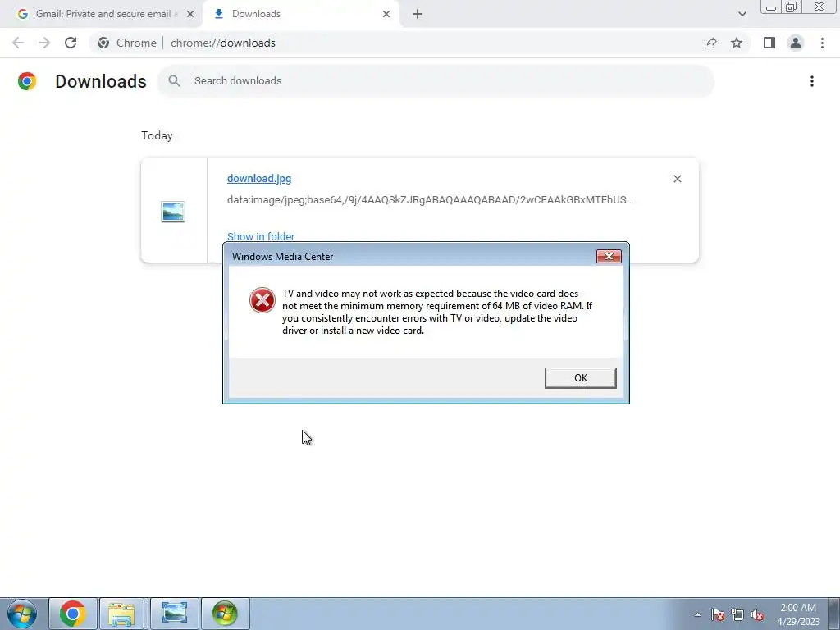Viewport: 840px width, 630px height.
Task: Click the data:image/jpeg source URL text
Action: coord(430,200)
